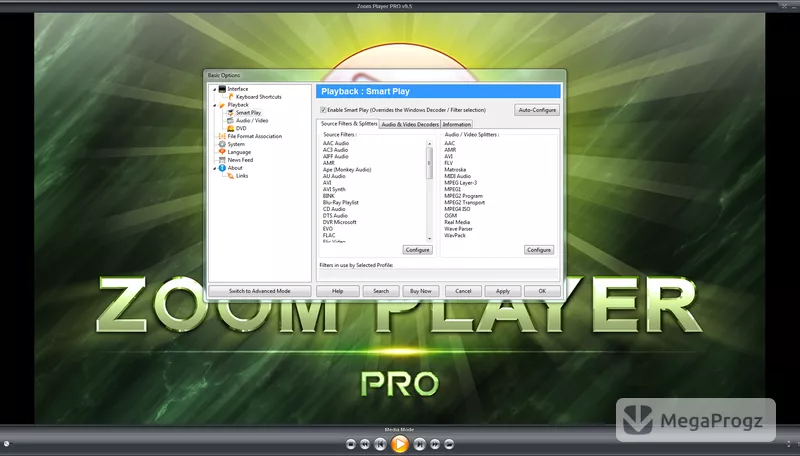Select Matroska in the splitters list

(455, 170)
